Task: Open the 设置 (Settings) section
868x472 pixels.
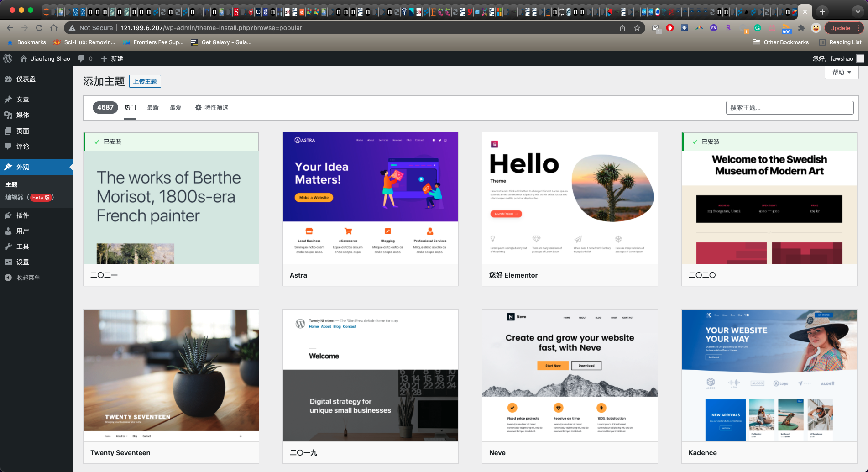Action: 22,262
